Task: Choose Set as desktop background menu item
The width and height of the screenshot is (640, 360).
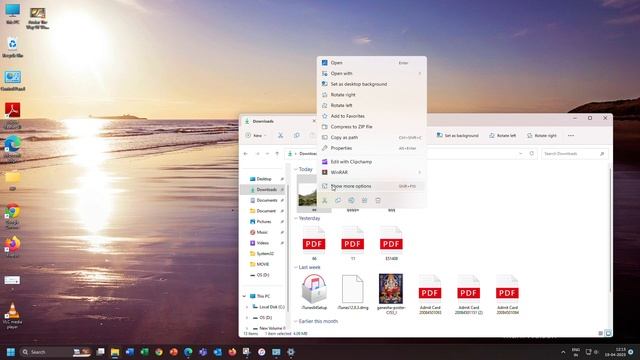Action: coord(371,84)
